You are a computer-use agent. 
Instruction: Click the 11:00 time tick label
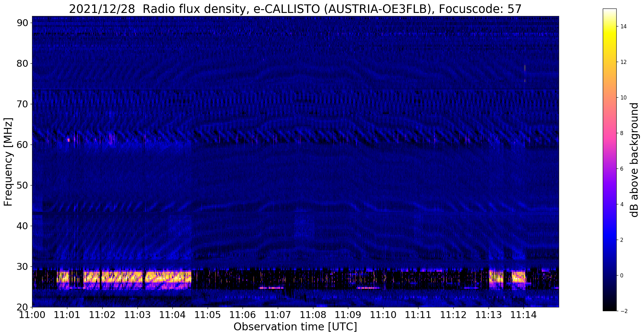tap(32, 315)
